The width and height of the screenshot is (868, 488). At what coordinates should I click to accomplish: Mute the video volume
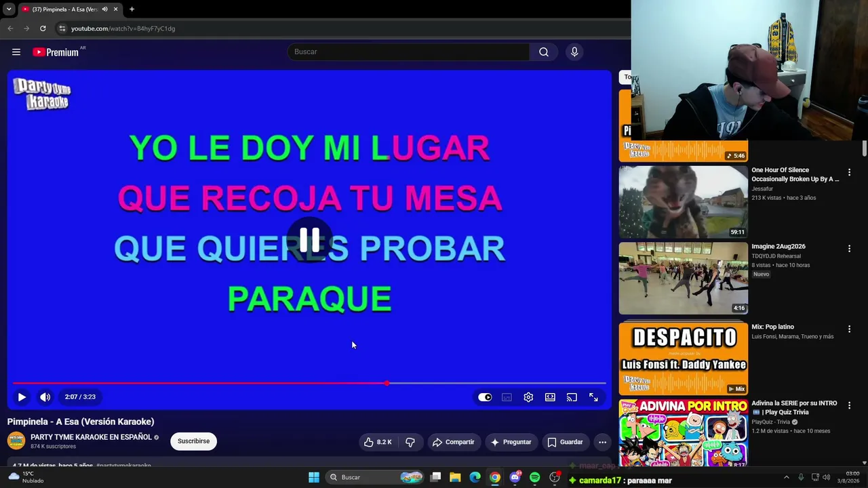coord(45,397)
